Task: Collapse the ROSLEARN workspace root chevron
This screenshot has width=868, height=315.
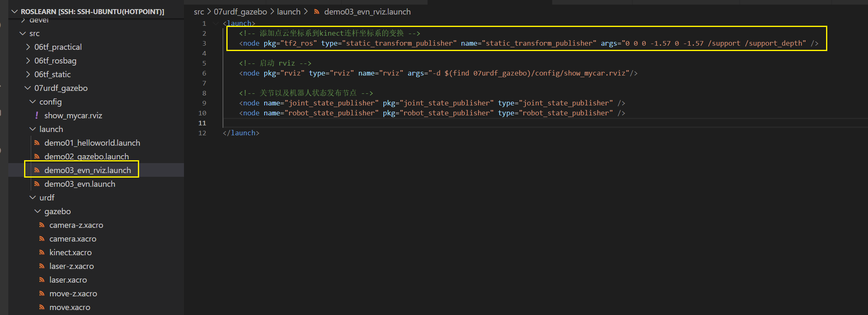Action: (x=15, y=12)
